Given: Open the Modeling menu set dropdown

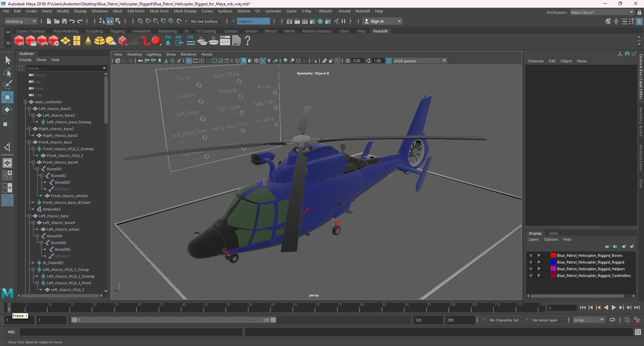Looking at the screenshot, I should (21, 21).
